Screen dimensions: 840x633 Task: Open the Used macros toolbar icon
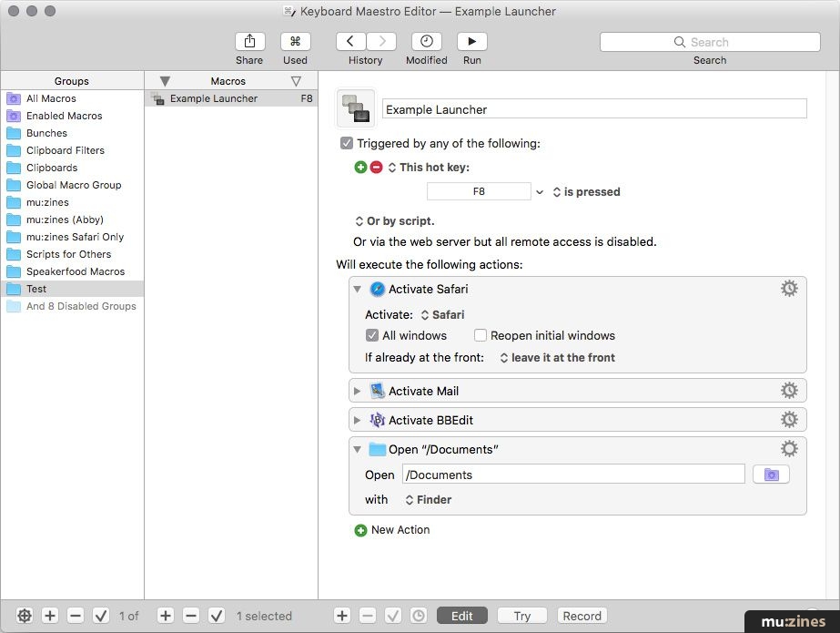[x=295, y=42]
